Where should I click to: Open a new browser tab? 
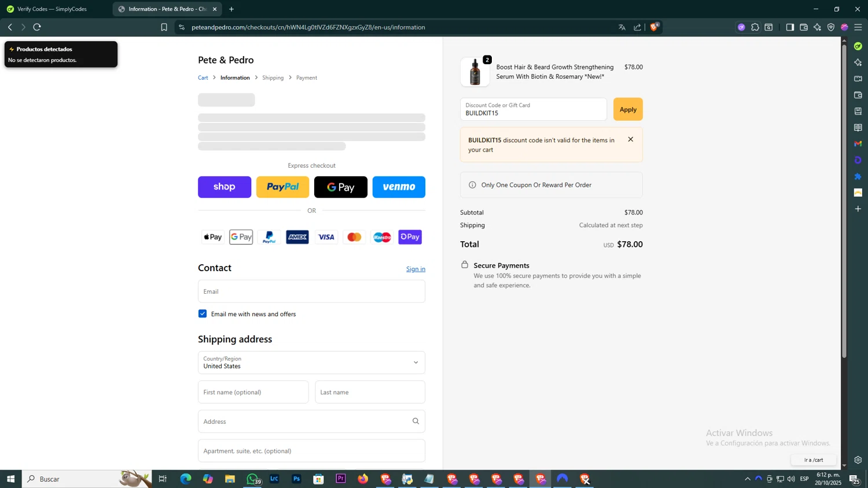[x=231, y=9]
